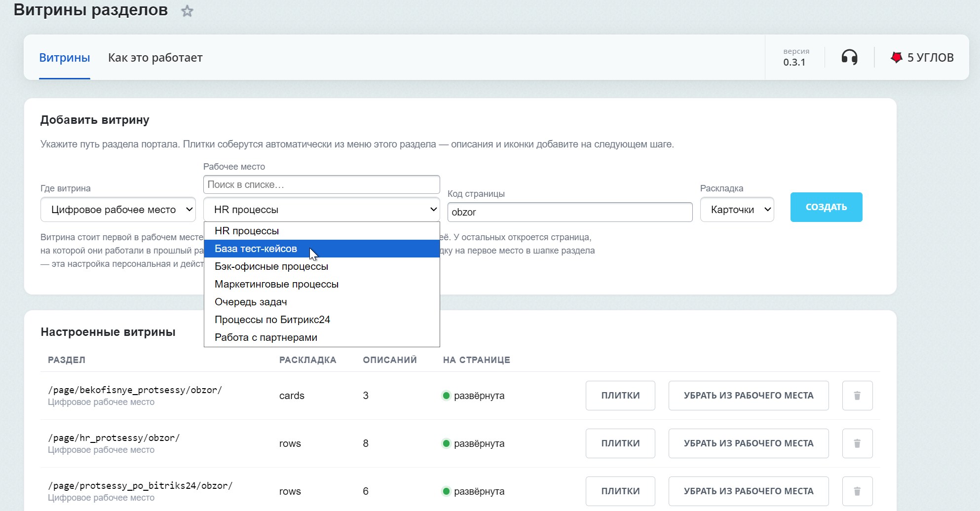
Task: Delete the bekofisnye_protsessy showcase with trash icon
Action: pyautogui.click(x=857, y=396)
